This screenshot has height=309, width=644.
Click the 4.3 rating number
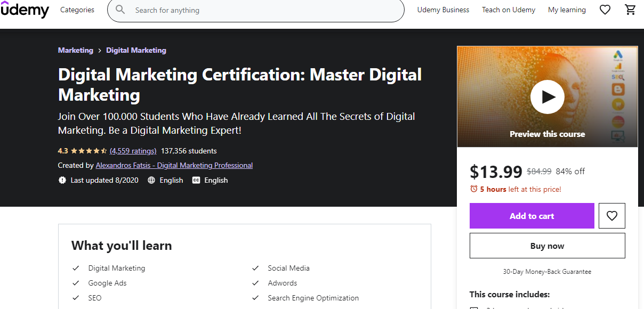pos(63,151)
